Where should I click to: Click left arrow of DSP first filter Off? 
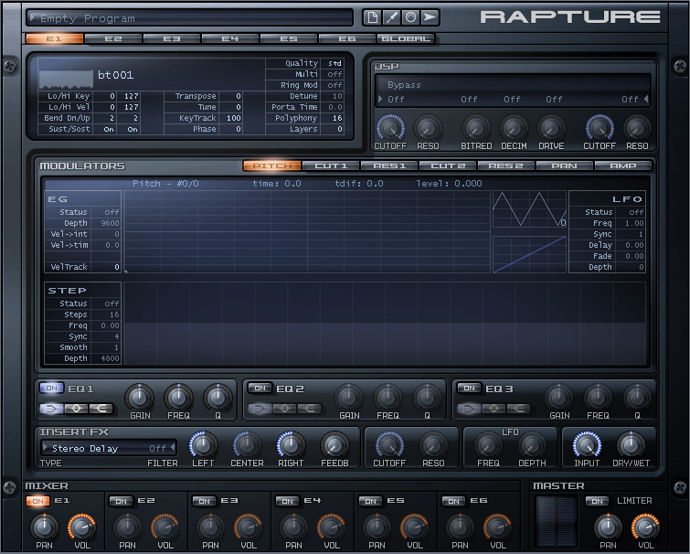pos(380,99)
